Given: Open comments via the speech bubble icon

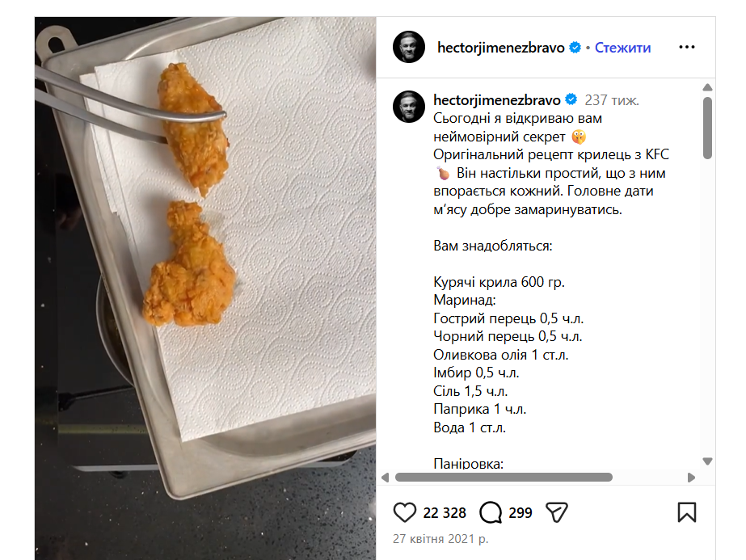Looking at the screenshot, I should pyautogui.click(x=491, y=512).
